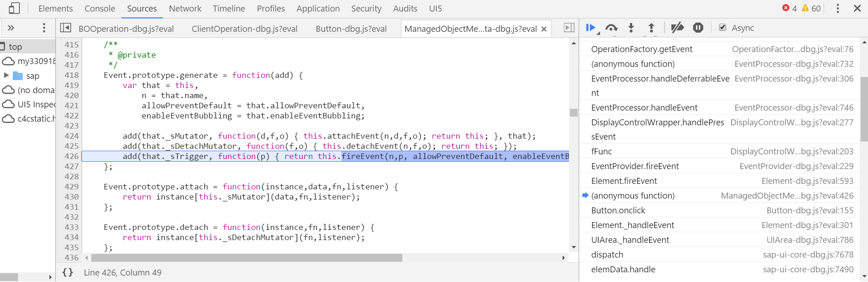Open sap-ui-core-dbg.js:7678 source link
Image resolution: width=868 pixels, height=282 pixels.
point(808,255)
